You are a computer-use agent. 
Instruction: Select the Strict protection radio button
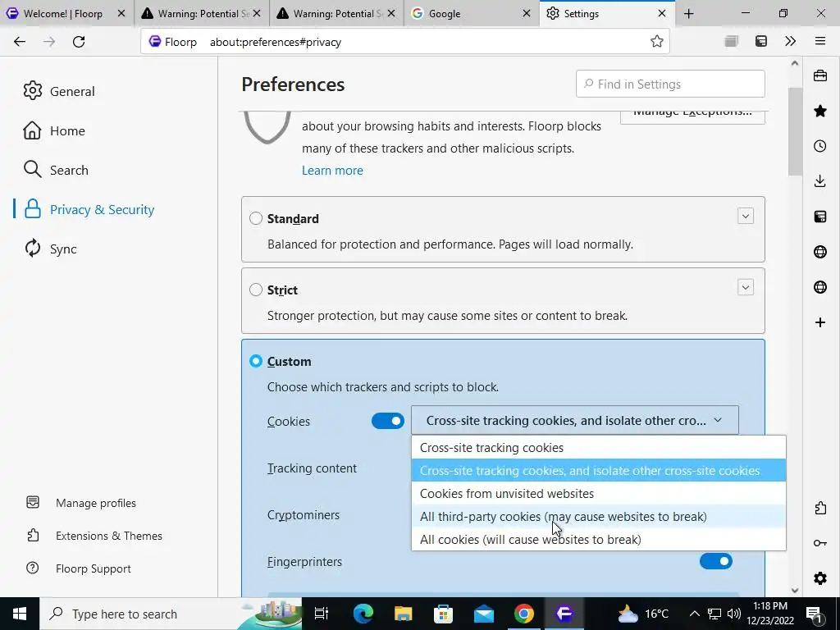click(x=256, y=290)
